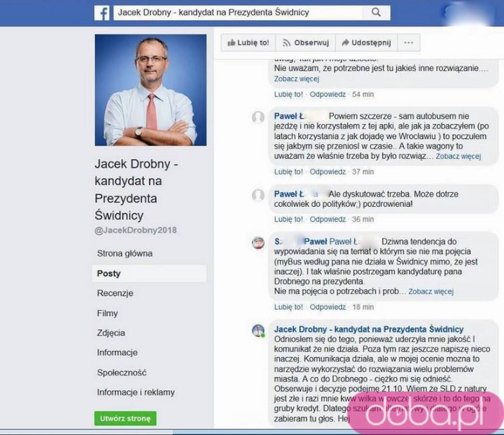Viewport: 504px width, 435px height.
Task: Like the page with Lubię to! button
Action: point(248,43)
